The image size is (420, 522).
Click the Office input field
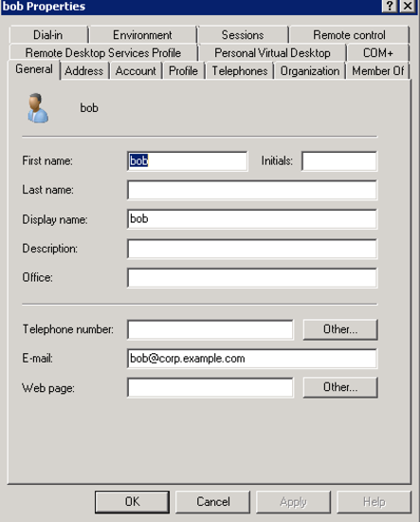point(252,278)
